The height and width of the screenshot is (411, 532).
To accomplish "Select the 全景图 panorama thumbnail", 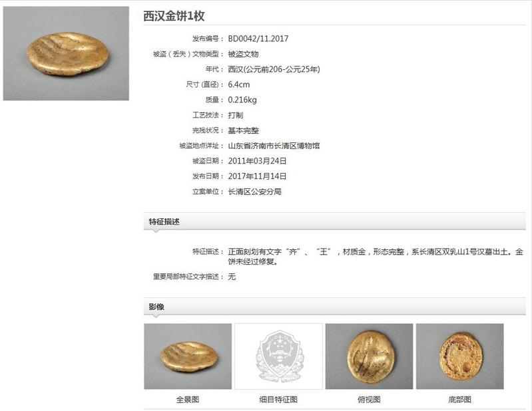I will (x=188, y=356).
